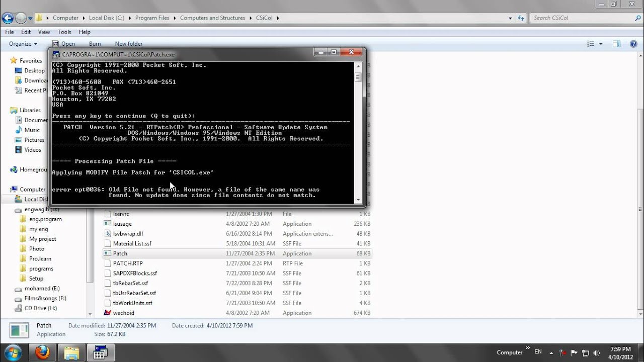Toggle the preview pane icon
644x362 pixels.
[x=617, y=44]
